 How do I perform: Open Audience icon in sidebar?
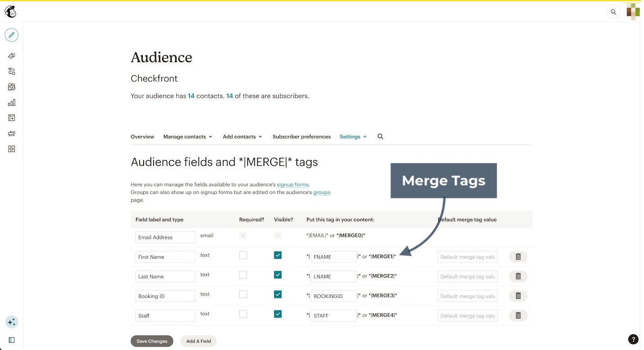(x=12, y=87)
